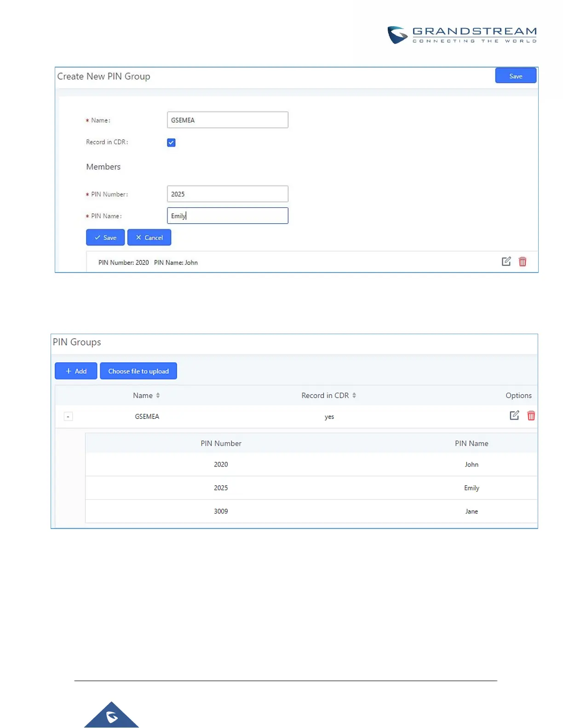
Task: Save the PIN member Emily
Action: click(105, 238)
